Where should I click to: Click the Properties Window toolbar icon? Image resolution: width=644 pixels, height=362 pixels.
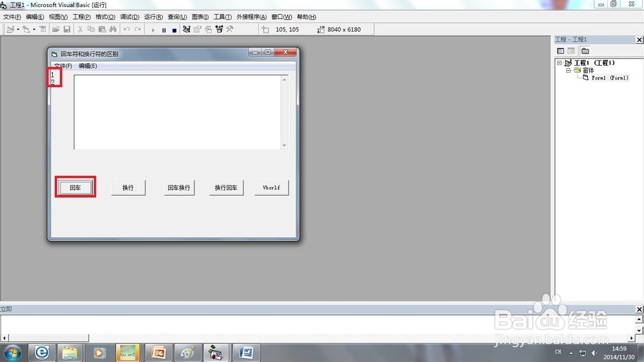pos(198,29)
